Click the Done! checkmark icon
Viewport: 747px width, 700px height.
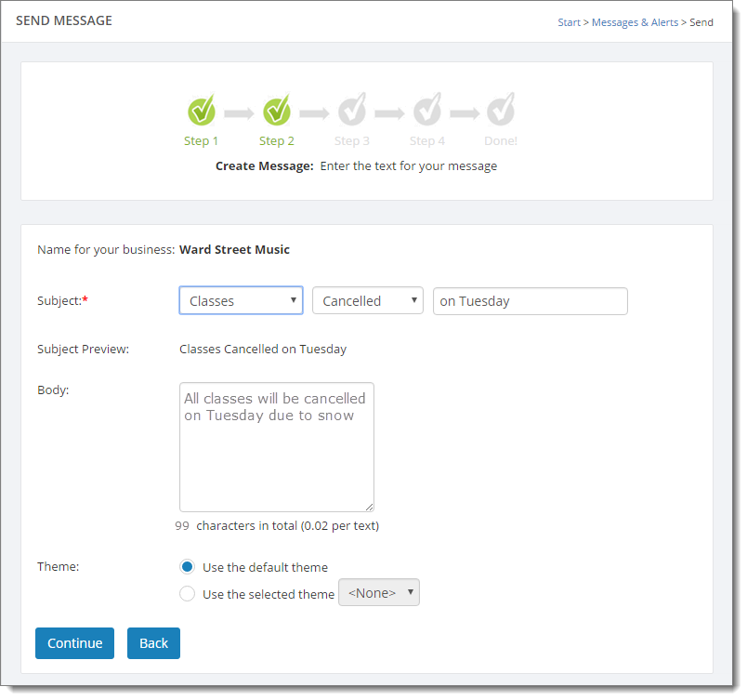(501, 110)
